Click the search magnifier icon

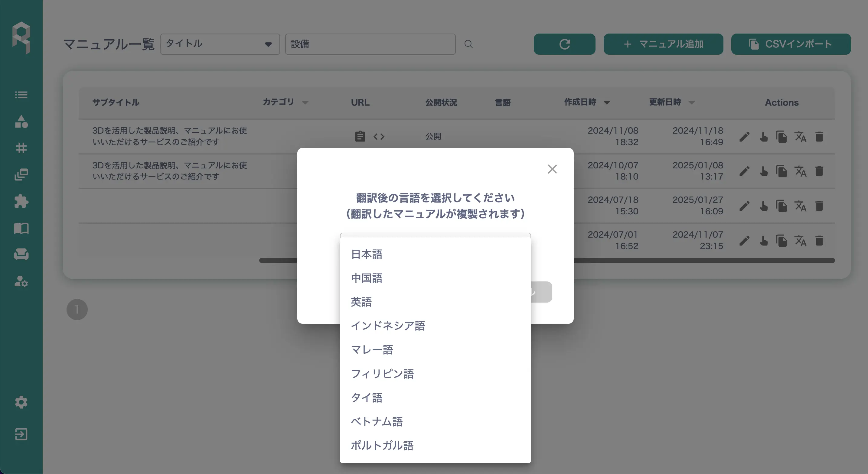tap(468, 44)
